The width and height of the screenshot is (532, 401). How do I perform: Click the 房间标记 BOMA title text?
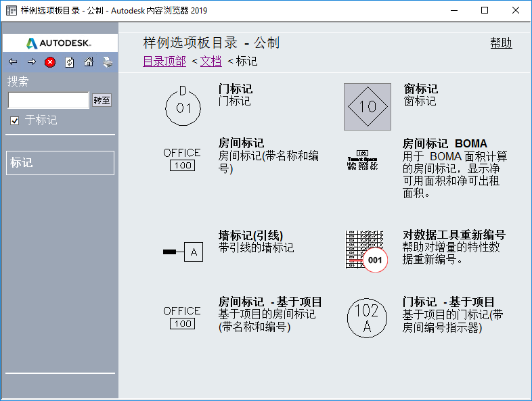click(x=445, y=144)
